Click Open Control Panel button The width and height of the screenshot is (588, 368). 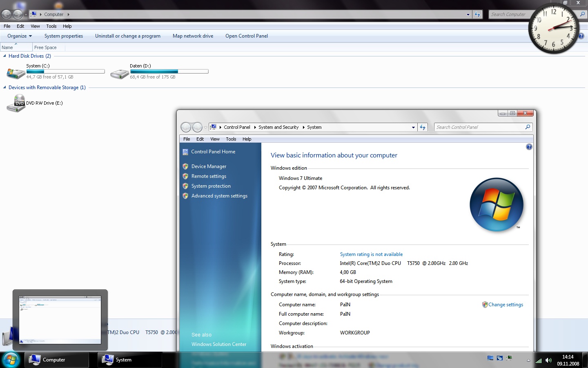[x=247, y=36]
